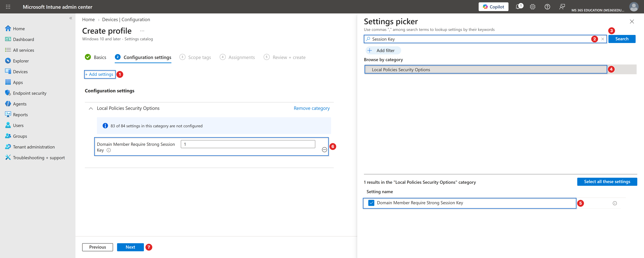Open the notifications bell
This screenshot has height=258, width=644.
pyautogui.click(x=518, y=7)
